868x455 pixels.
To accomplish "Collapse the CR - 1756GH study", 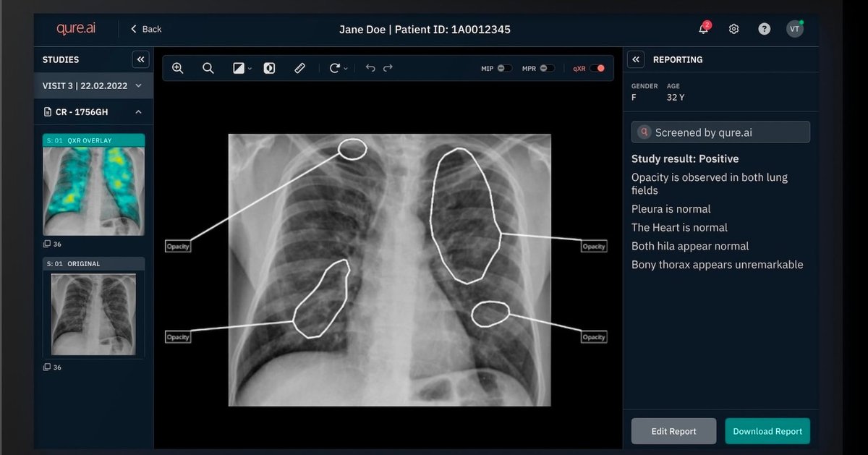I will 140,112.
